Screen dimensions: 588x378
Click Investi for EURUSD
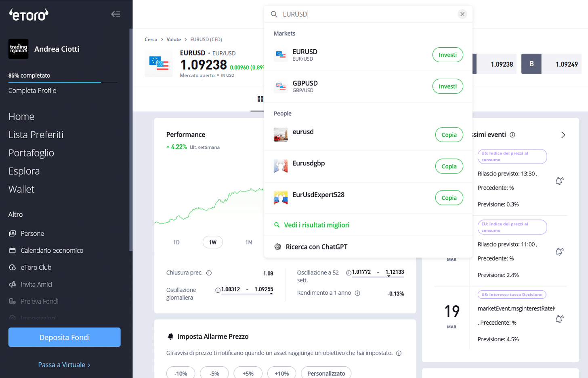447,55
